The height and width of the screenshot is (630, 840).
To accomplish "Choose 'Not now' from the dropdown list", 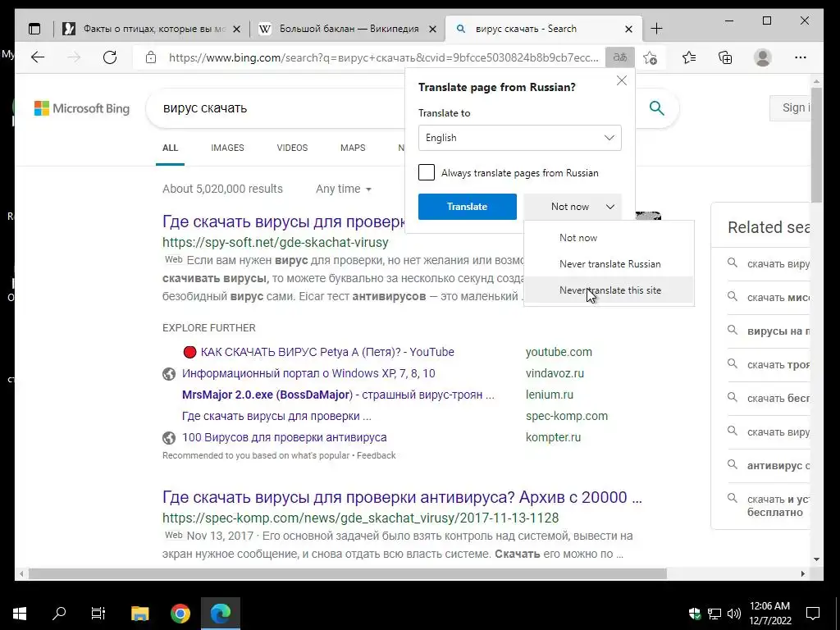I will point(609,238).
